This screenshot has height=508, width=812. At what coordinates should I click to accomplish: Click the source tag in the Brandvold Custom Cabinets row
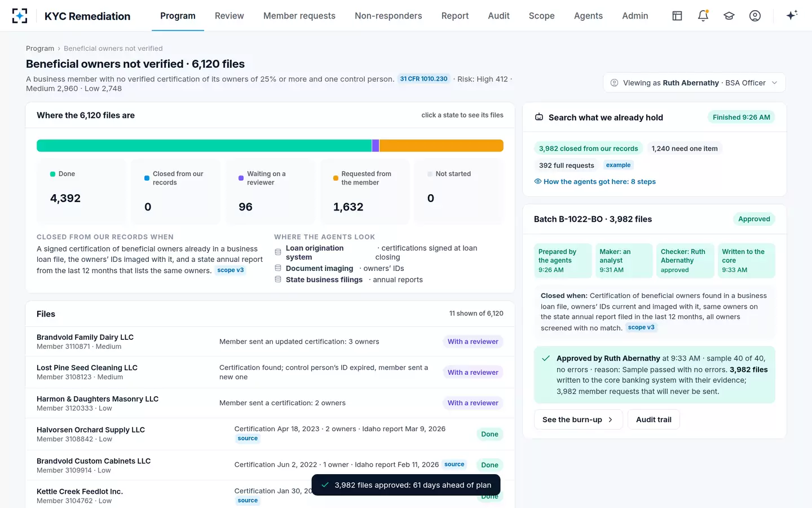(x=454, y=465)
